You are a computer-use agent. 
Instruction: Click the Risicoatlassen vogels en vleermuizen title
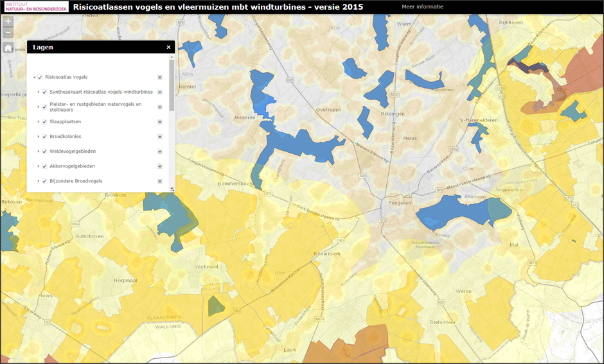(218, 6)
